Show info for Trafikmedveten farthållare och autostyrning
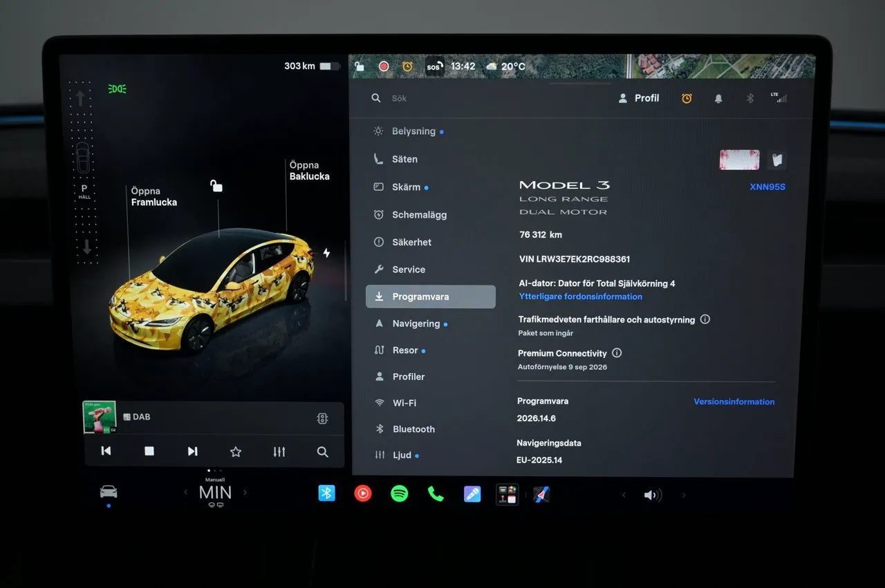This screenshot has height=588, width=885. click(x=705, y=319)
